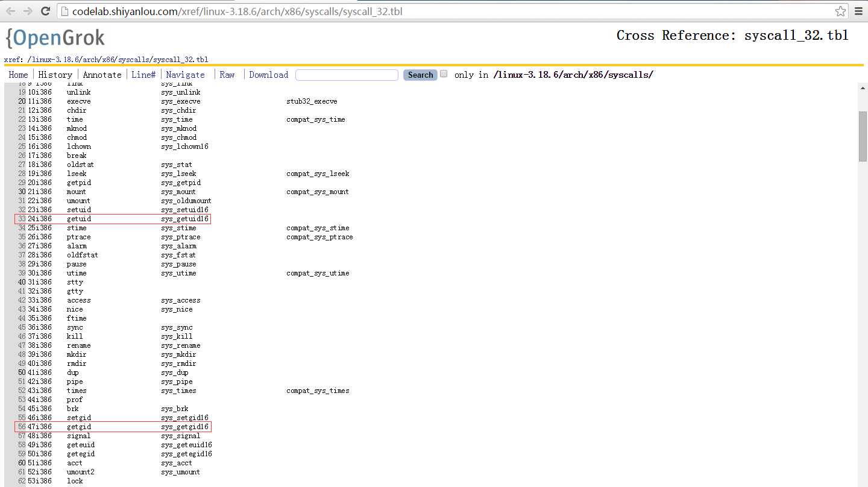The image size is (868, 487).
Task: Click the sys_mkdir text
Action: (x=178, y=354)
